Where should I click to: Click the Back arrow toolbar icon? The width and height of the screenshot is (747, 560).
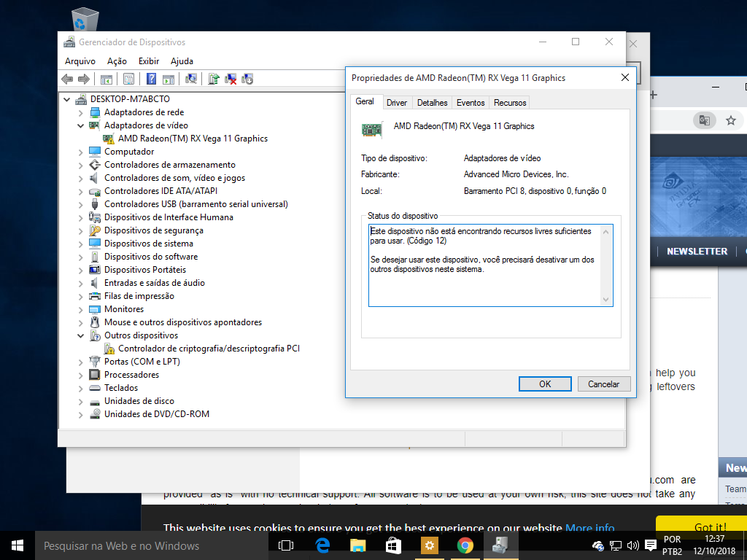pos(67,79)
